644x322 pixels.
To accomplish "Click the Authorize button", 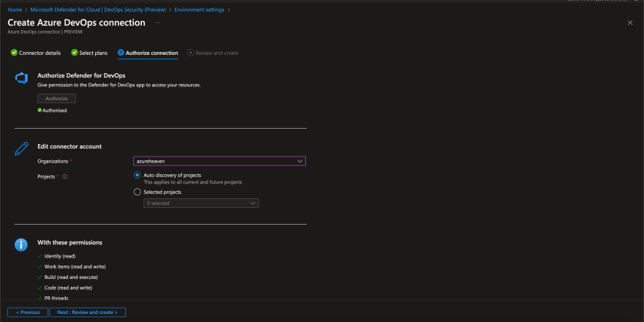I will 56,99.
